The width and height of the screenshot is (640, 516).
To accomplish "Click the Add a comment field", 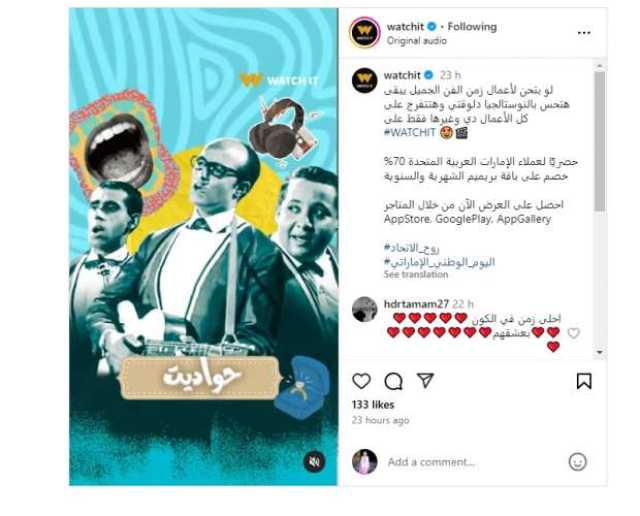I will point(473,462).
